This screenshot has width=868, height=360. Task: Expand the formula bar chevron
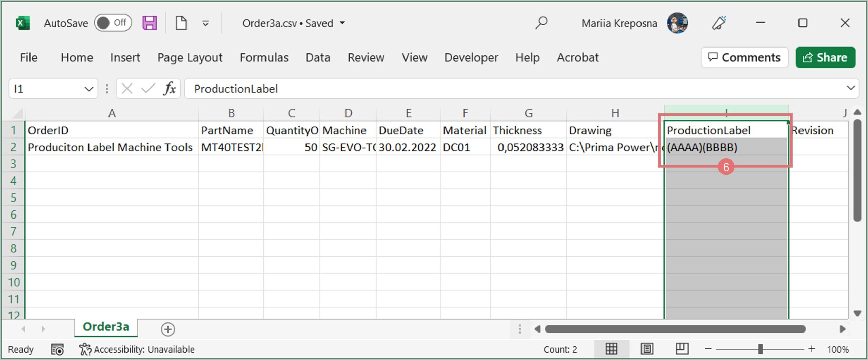[x=850, y=88]
